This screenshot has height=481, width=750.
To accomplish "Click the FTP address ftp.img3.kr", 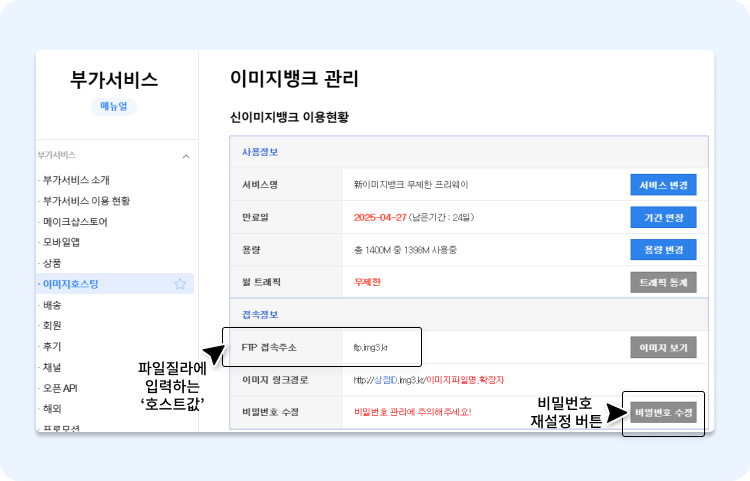I will pyautogui.click(x=371, y=348).
